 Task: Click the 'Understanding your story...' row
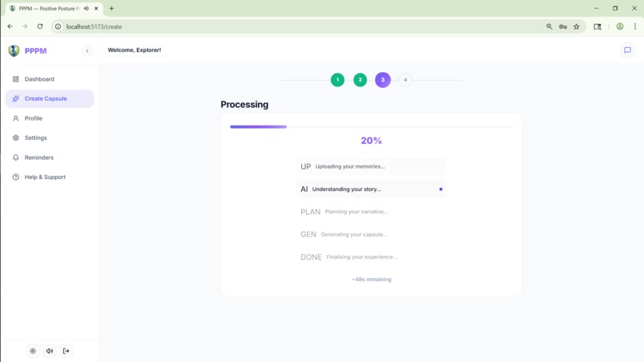tap(372, 189)
